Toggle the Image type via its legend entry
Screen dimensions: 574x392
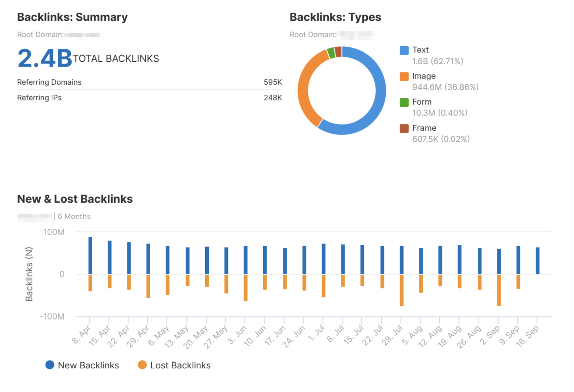[x=423, y=76]
